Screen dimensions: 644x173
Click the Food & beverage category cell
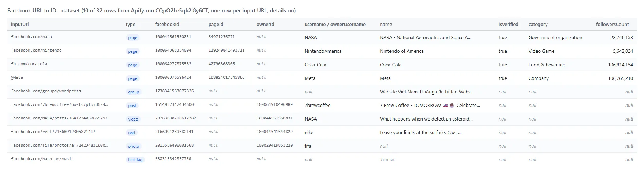coord(547,65)
